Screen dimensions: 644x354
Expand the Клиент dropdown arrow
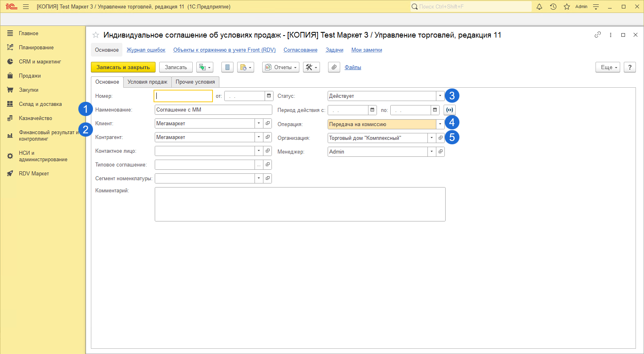259,123
